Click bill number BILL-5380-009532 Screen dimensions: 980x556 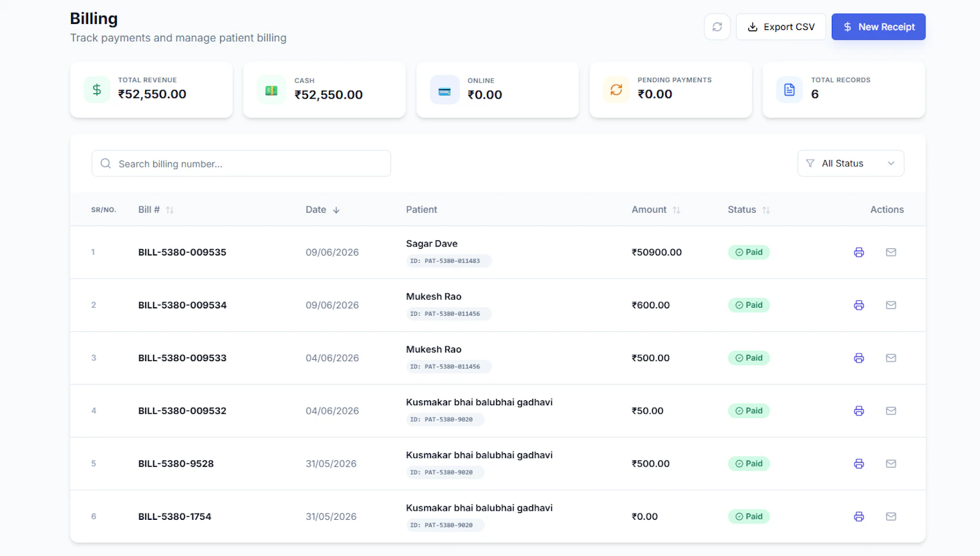(x=182, y=411)
